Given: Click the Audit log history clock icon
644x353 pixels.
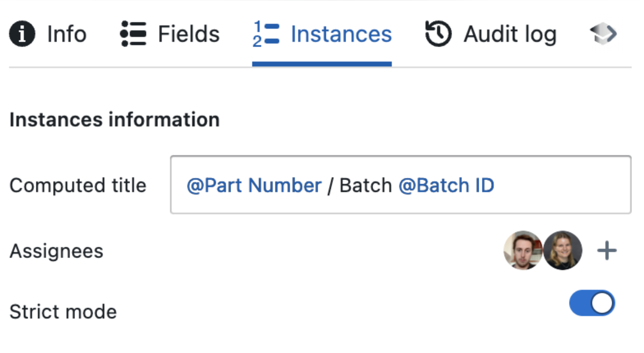Looking at the screenshot, I should point(438,34).
